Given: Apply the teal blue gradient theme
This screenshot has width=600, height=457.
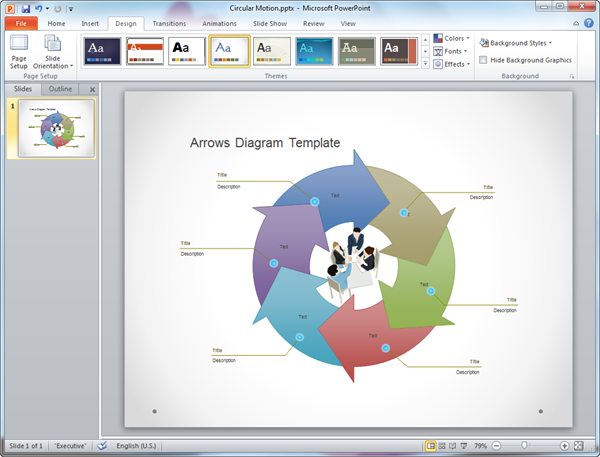Looking at the screenshot, I should pos(314,51).
